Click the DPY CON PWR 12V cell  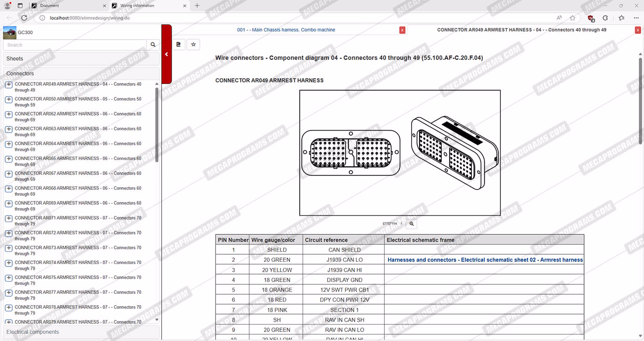coord(345,300)
